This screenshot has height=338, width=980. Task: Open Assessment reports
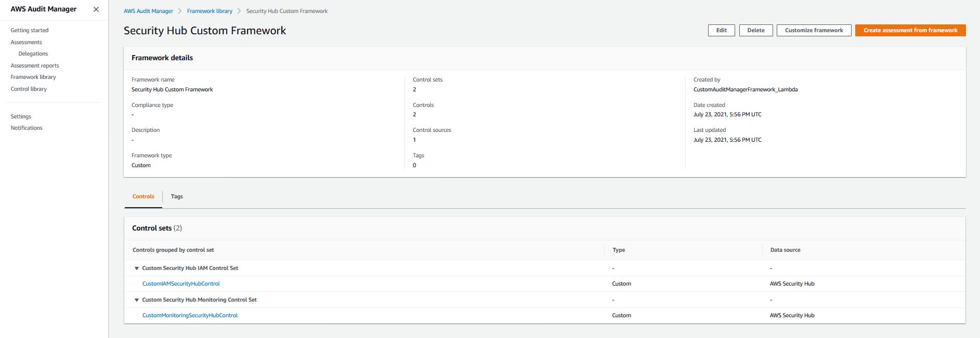click(35, 65)
